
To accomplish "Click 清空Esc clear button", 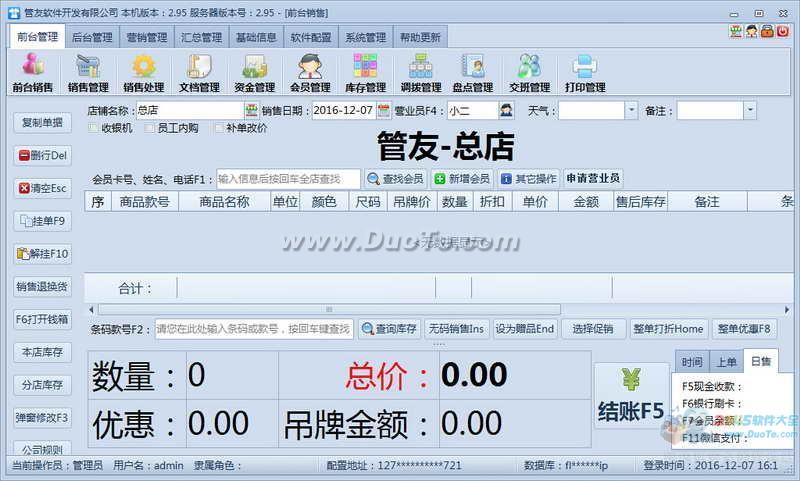I will coord(42,188).
